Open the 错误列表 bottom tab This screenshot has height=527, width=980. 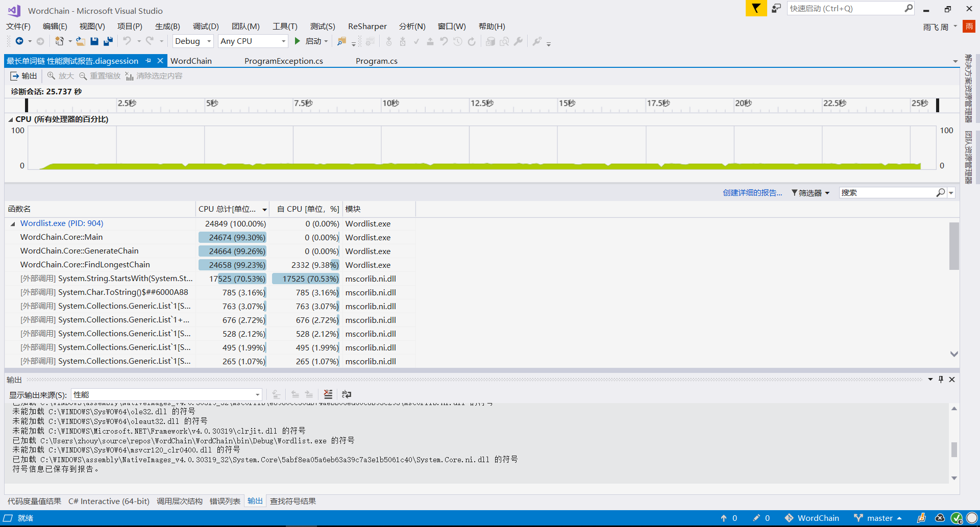(225, 501)
